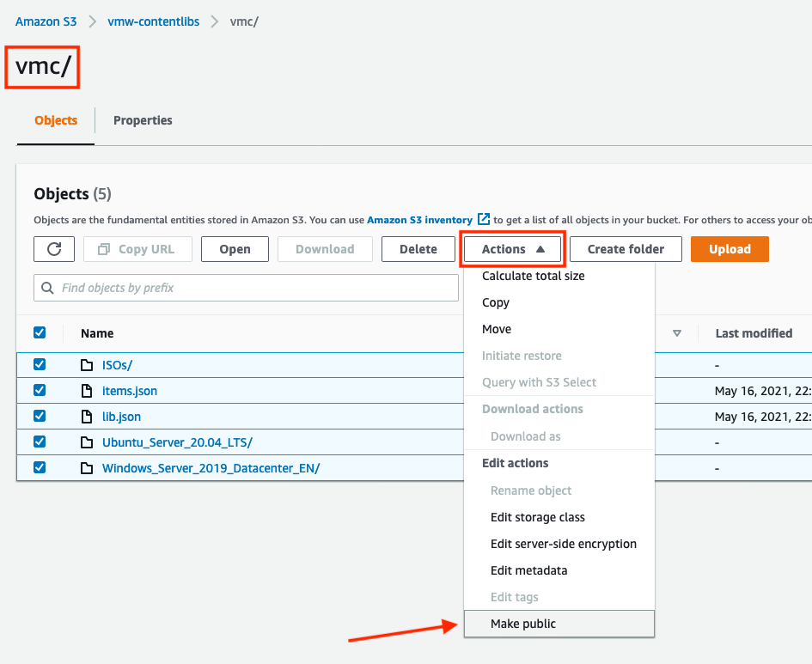Screen dimensions: 812x664
Task: Click the Download actions section label
Action: coord(533,409)
